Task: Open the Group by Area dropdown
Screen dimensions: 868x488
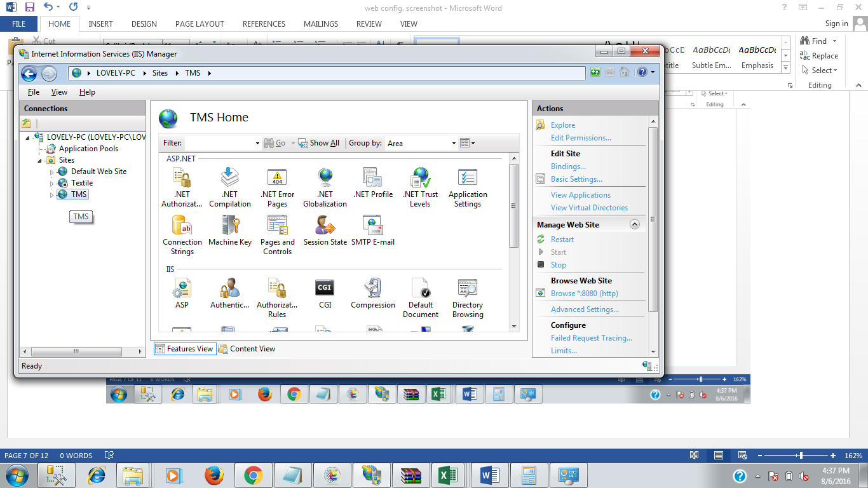Action: [x=421, y=143]
